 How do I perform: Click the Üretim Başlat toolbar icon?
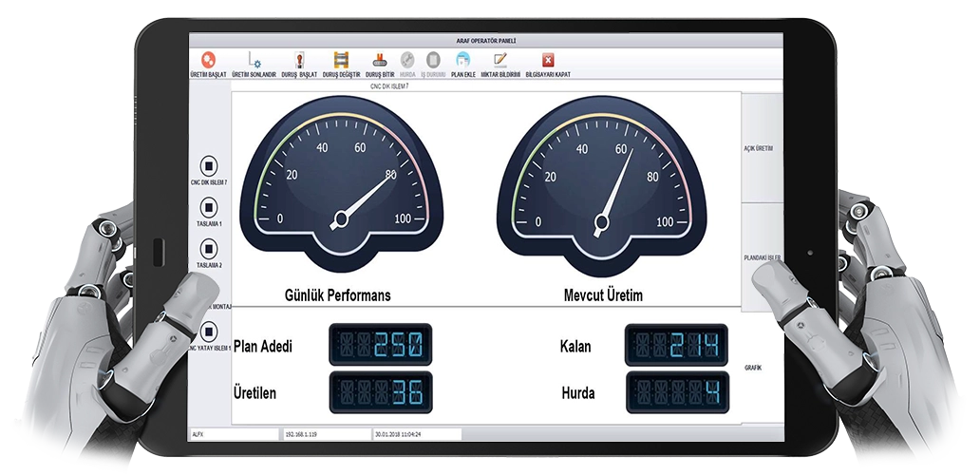click(x=209, y=60)
